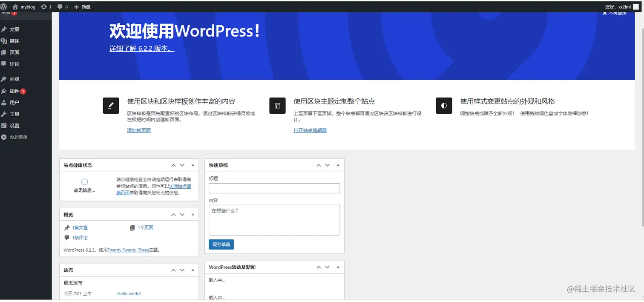This screenshot has width=644, height=302.
Task: Click the 标题 title input field
Action: 274,188
